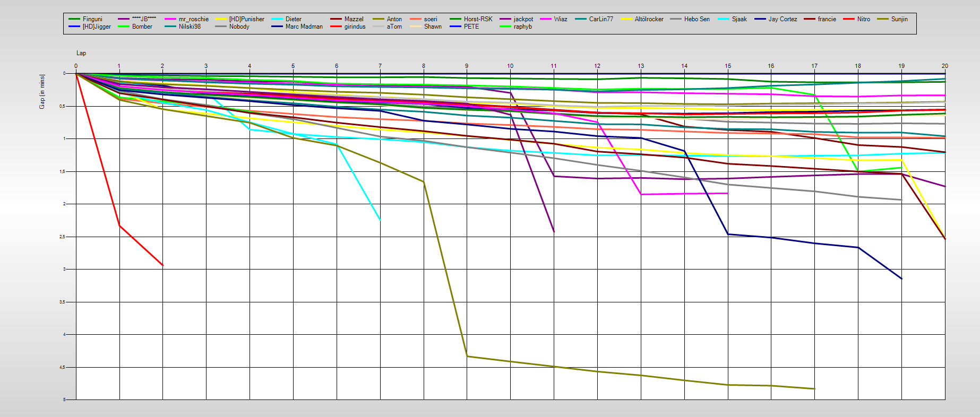The width and height of the screenshot is (980, 417).
Task: Click the raphyb legend label
Action: [x=522, y=27]
